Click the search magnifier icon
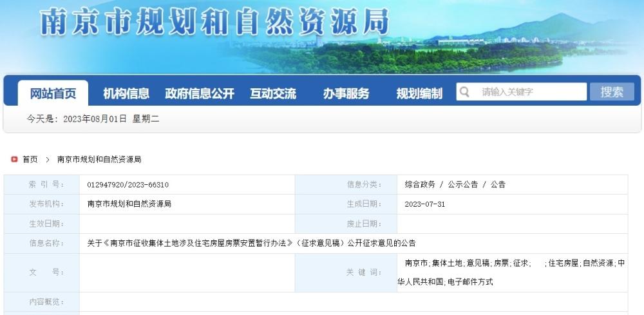Image resolution: width=644 pixels, height=315 pixels. click(464, 91)
